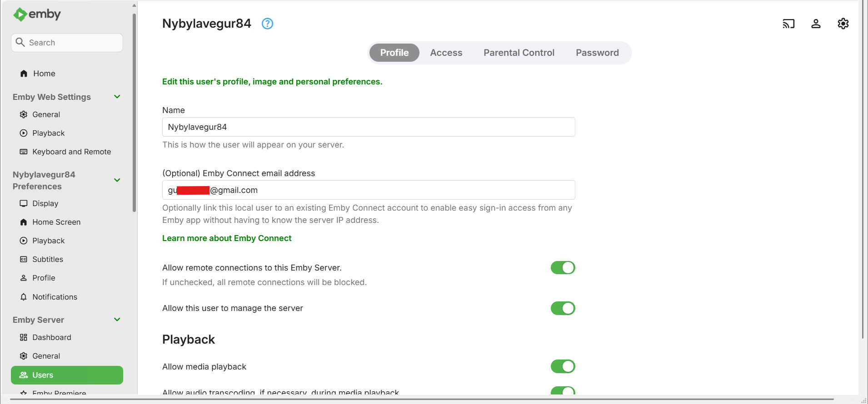Follow Learn more about Emby Connect link
Viewport: 868px width, 404px height.
(x=227, y=238)
